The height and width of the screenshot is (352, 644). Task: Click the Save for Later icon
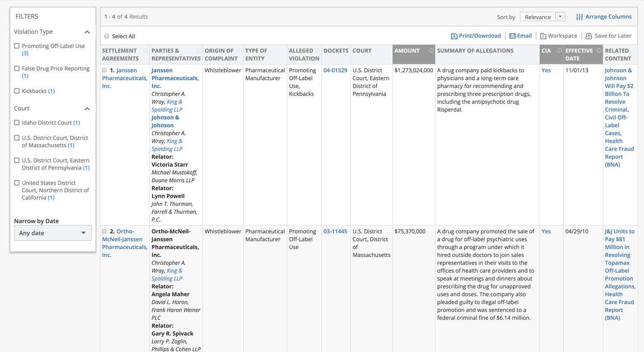pos(589,36)
